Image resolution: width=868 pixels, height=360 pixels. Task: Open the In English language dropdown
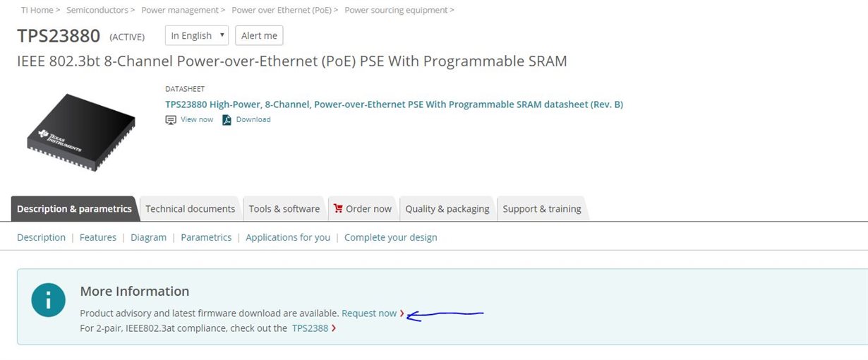(197, 35)
